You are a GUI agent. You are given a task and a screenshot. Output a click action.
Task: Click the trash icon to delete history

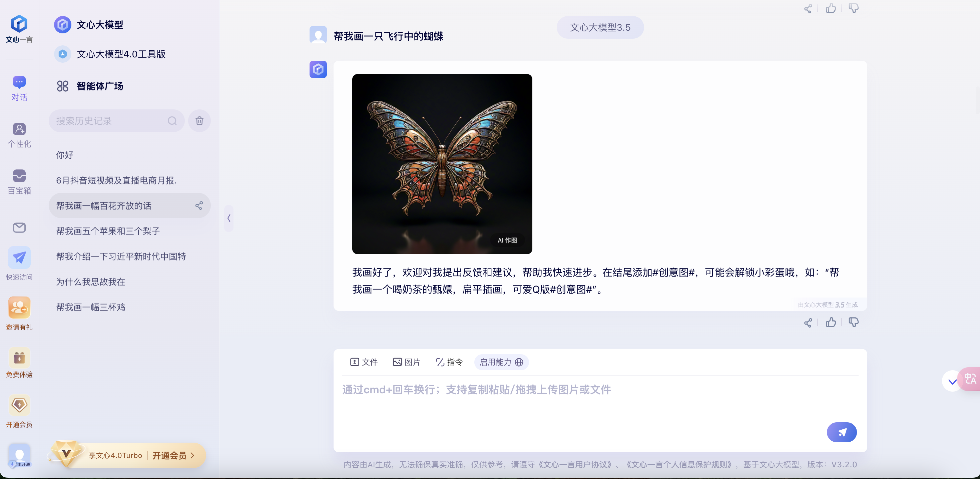tap(199, 121)
